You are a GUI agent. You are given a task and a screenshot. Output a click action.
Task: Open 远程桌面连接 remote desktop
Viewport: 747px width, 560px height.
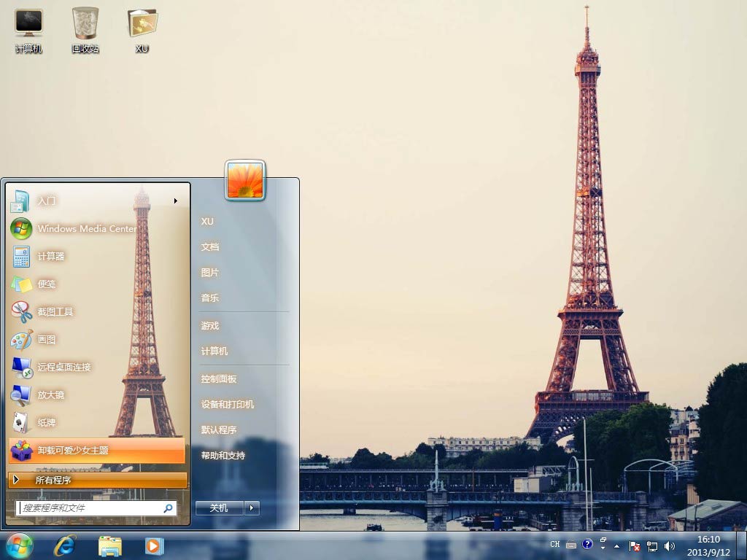(64, 367)
